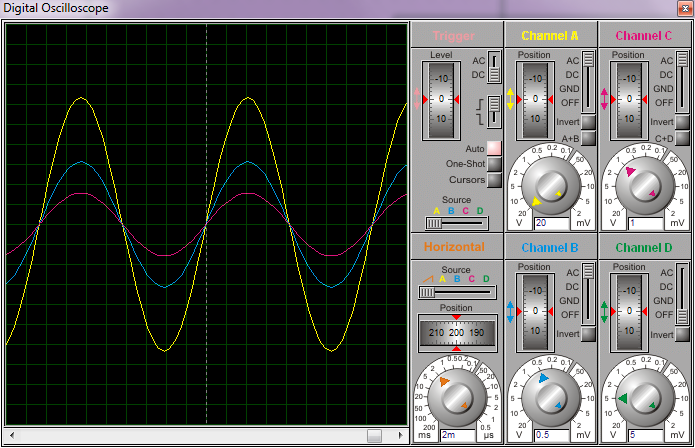The image size is (695, 448).
Task: Close the Digital Oscilloscope window
Action: 685,8
